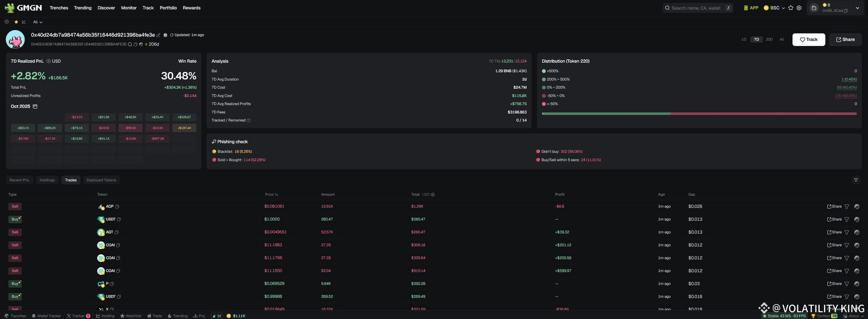Switch the time range to 30D

tap(769, 39)
